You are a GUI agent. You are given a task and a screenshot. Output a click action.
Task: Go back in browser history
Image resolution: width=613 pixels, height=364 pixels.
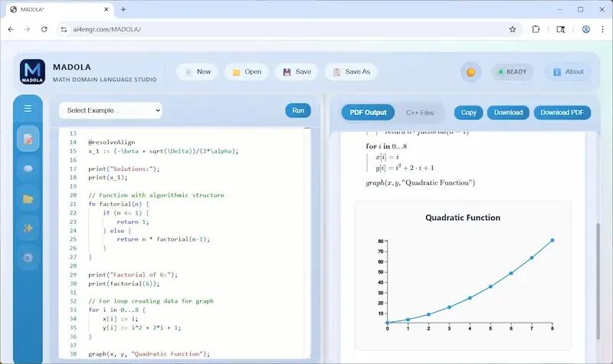pyautogui.click(x=11, y=29)
